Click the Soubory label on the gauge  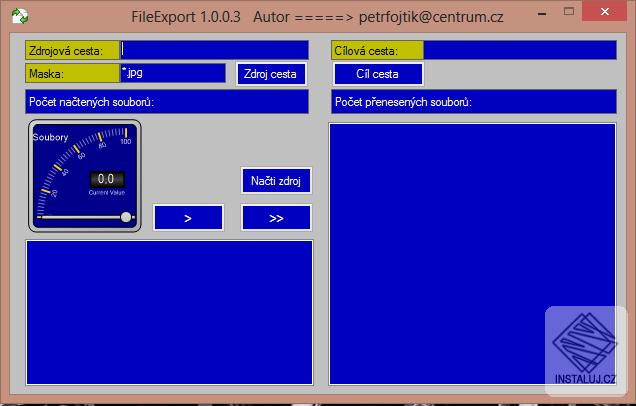click(x=51, y=137)
